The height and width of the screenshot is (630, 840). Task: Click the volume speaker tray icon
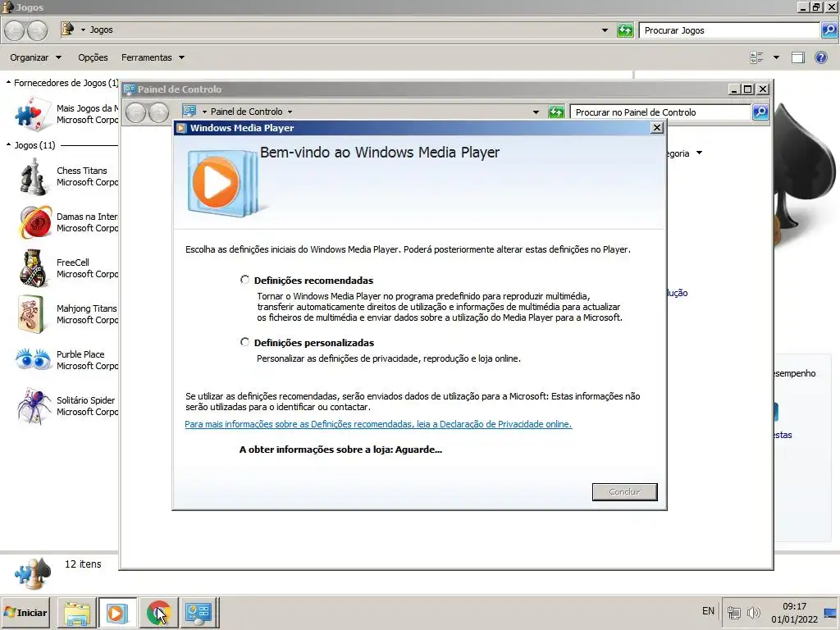point(754,612)
